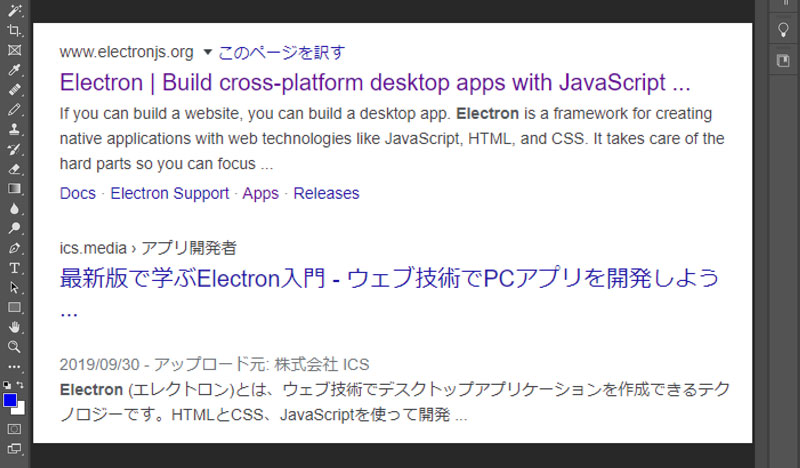Change the screen mode
This screenshot has height=468, width=800.
click(x=14, y=449)
